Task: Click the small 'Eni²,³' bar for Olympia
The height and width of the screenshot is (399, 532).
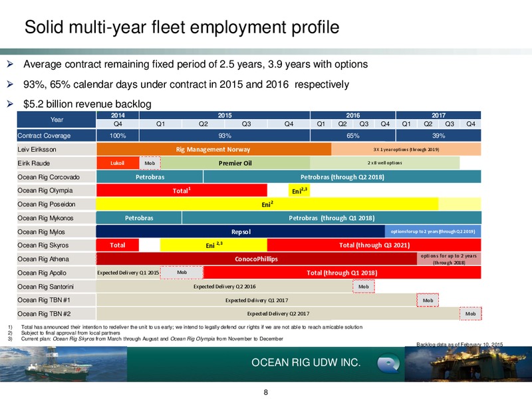Action: 299,190
